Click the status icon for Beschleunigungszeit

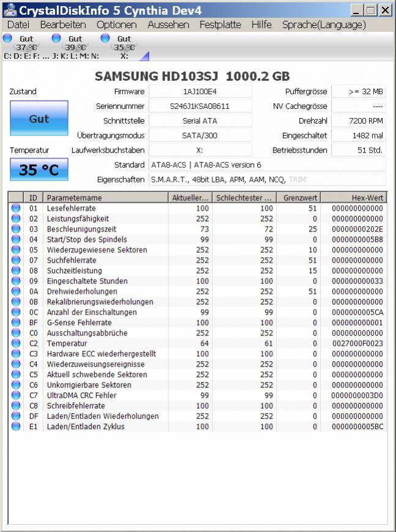16,229
